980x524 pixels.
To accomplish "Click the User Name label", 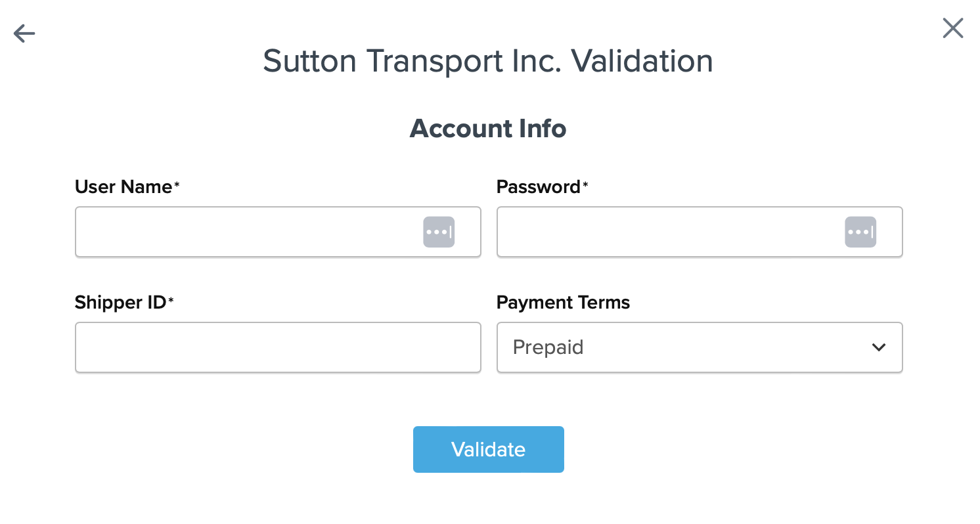I will coord(123,187).
